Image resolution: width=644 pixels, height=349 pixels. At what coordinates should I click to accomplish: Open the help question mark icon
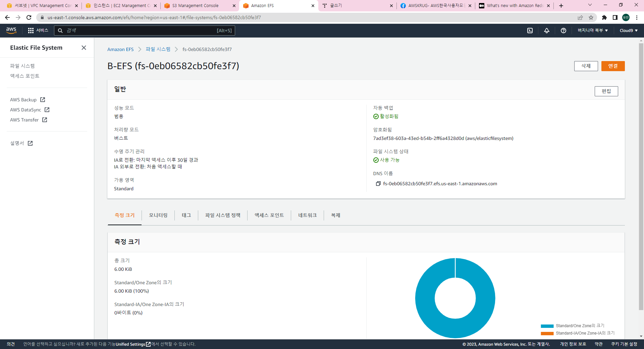point(563,31)
